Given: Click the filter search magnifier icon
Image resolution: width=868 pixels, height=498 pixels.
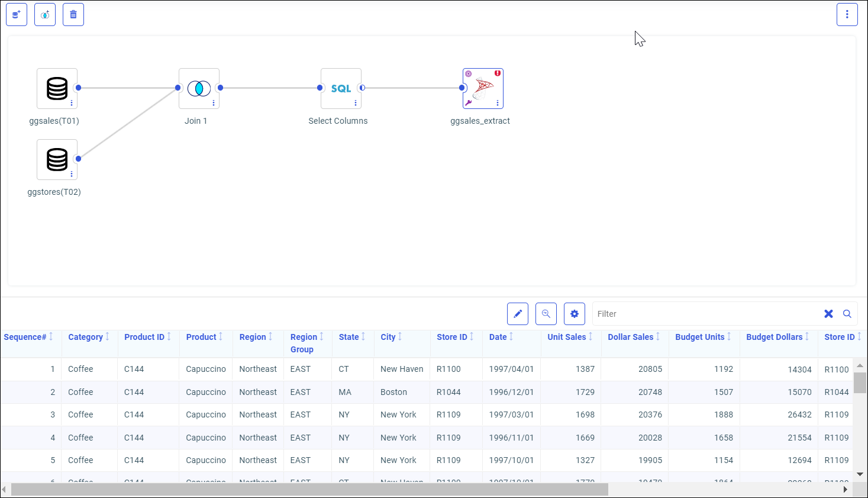Looking at the screenshot, I should click(847, 314).
